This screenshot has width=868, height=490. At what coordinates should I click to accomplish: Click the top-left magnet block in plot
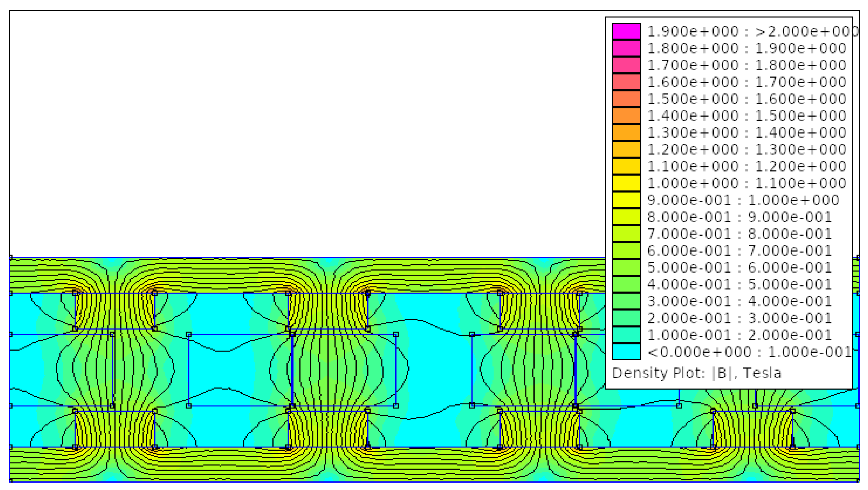click(114, 311)
